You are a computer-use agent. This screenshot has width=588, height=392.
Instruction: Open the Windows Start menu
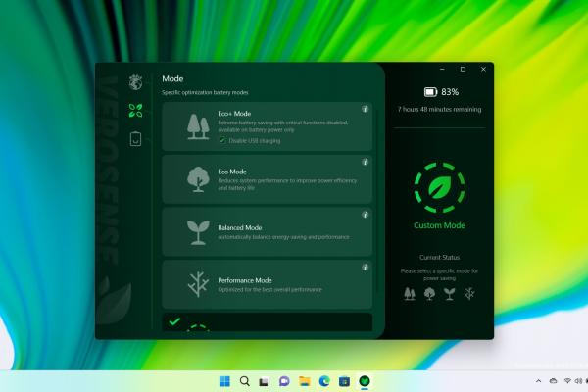coord(224,381)
